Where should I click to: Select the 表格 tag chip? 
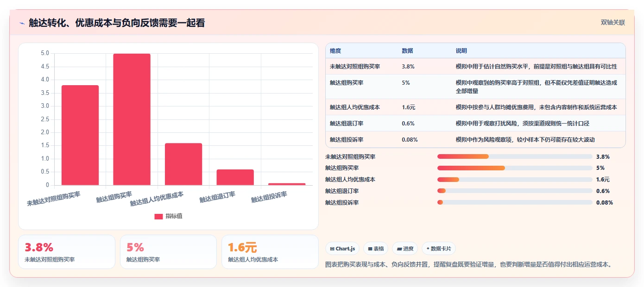(x=376, y=249)
